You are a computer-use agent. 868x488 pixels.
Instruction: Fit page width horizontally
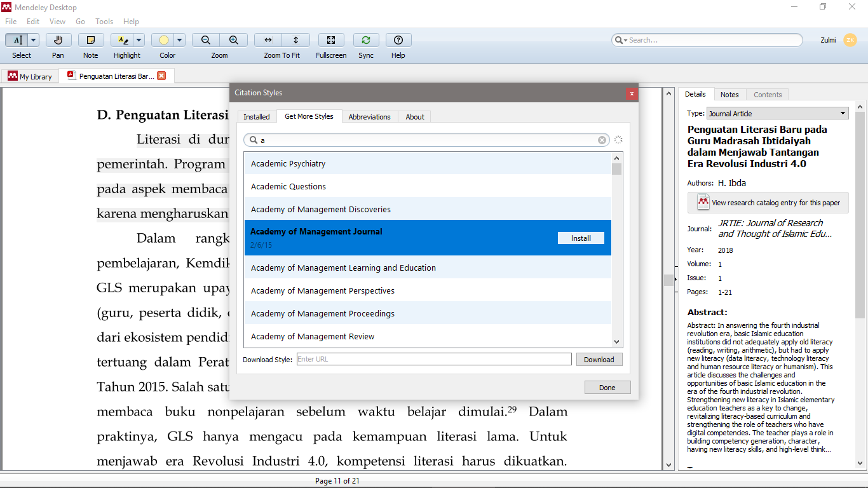click(268, 40)
